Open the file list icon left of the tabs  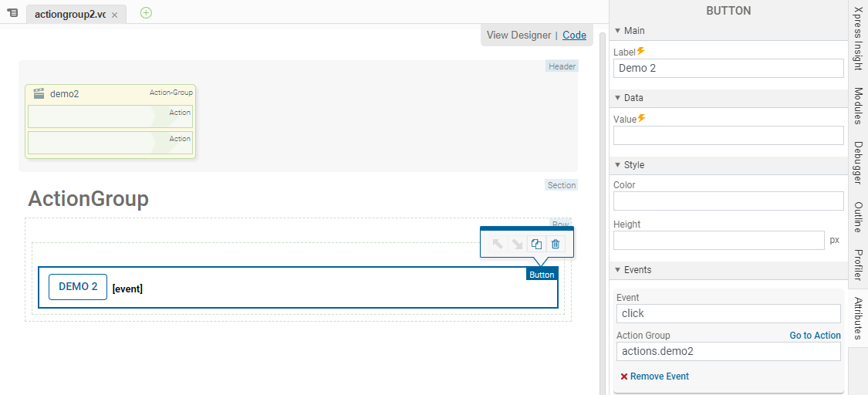tap(12, 13)
